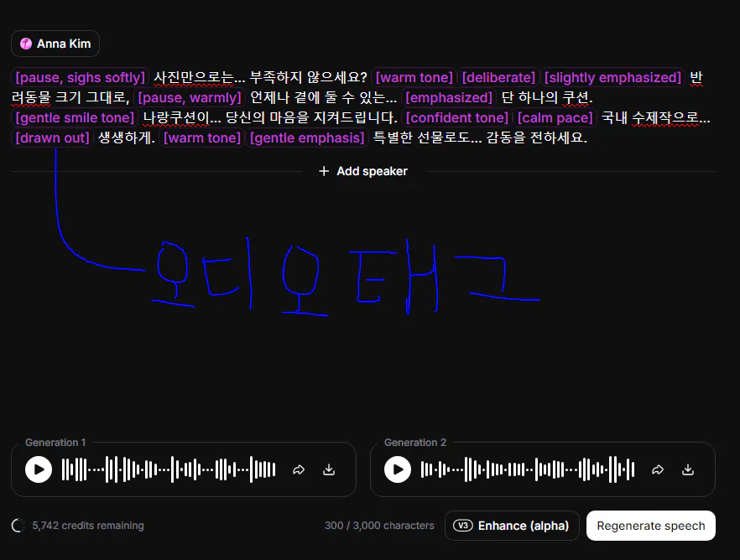Seek within Generation 1 waveform
This screenshot has height=560, width=740.
click(x=169, y=469)
